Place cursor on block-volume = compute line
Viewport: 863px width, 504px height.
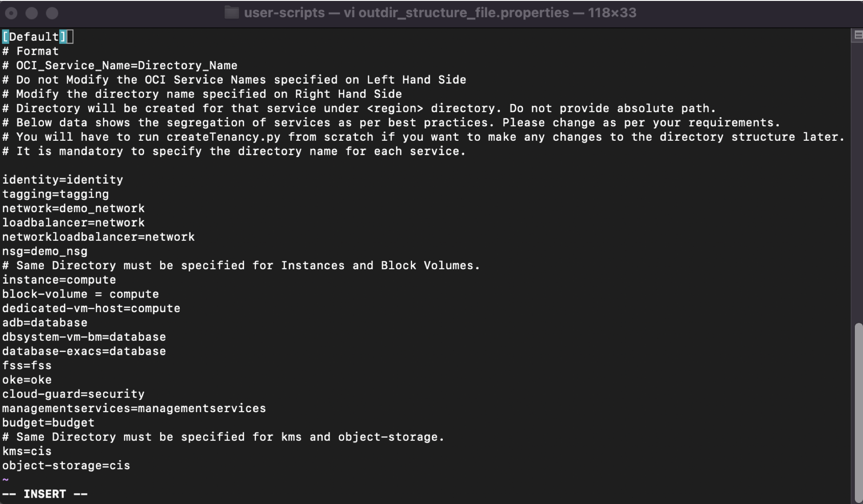click(81, 295)
